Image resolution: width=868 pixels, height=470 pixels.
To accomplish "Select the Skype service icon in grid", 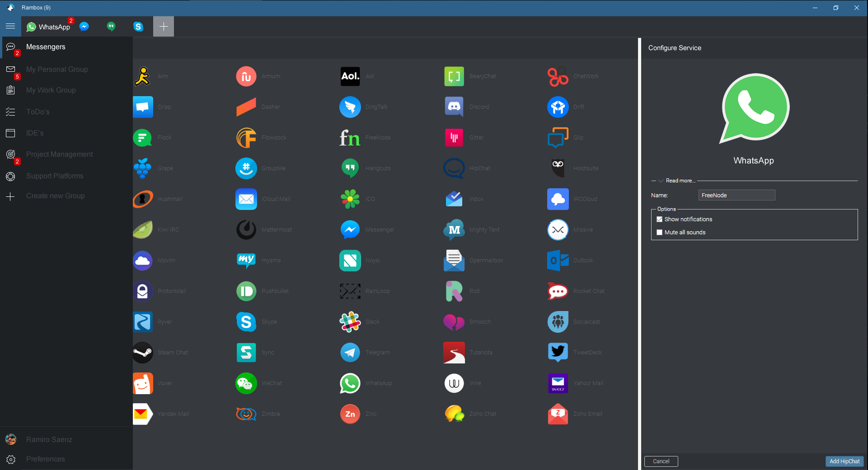I will coord(246,322).
